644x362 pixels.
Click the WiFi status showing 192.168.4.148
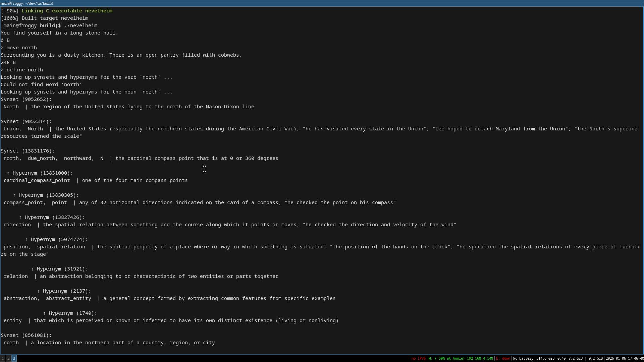tap(461, 358)
